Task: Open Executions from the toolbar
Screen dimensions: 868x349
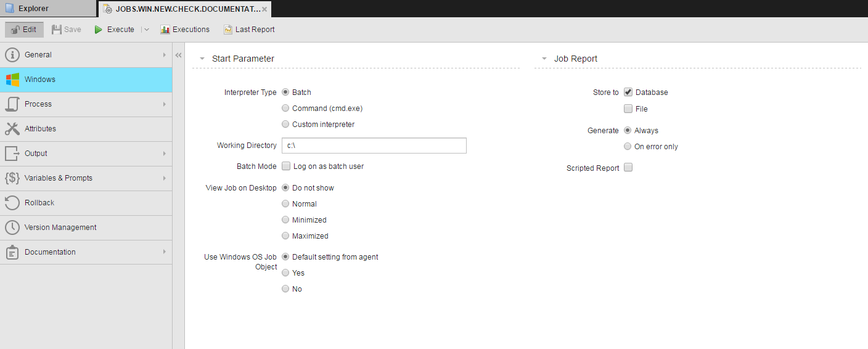Action: tap(185, 30)
